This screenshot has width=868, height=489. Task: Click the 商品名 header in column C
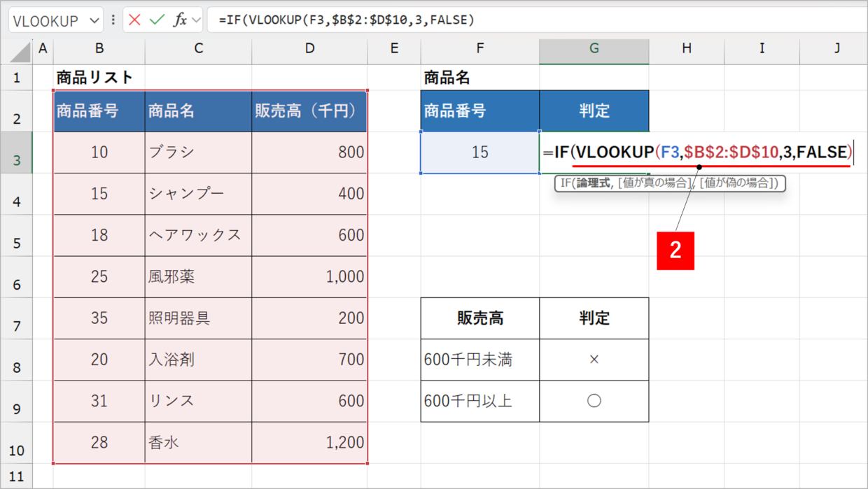pos(199,111)
